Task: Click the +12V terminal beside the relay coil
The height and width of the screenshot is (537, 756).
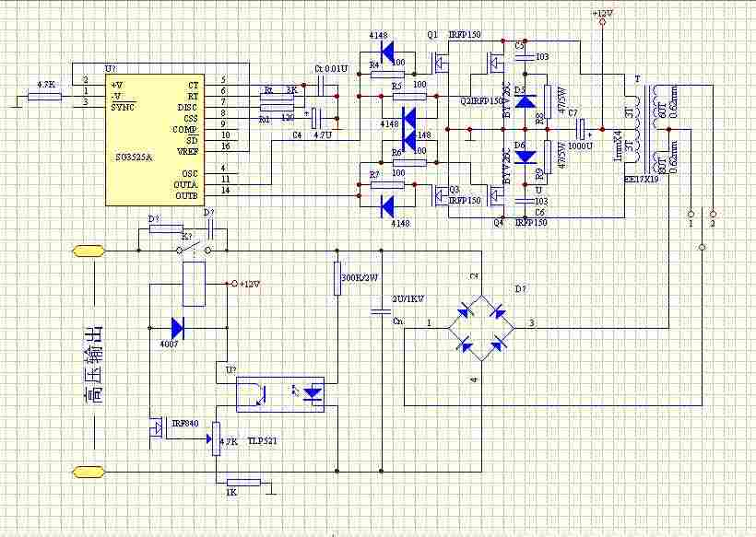Action: coord(234,284)
